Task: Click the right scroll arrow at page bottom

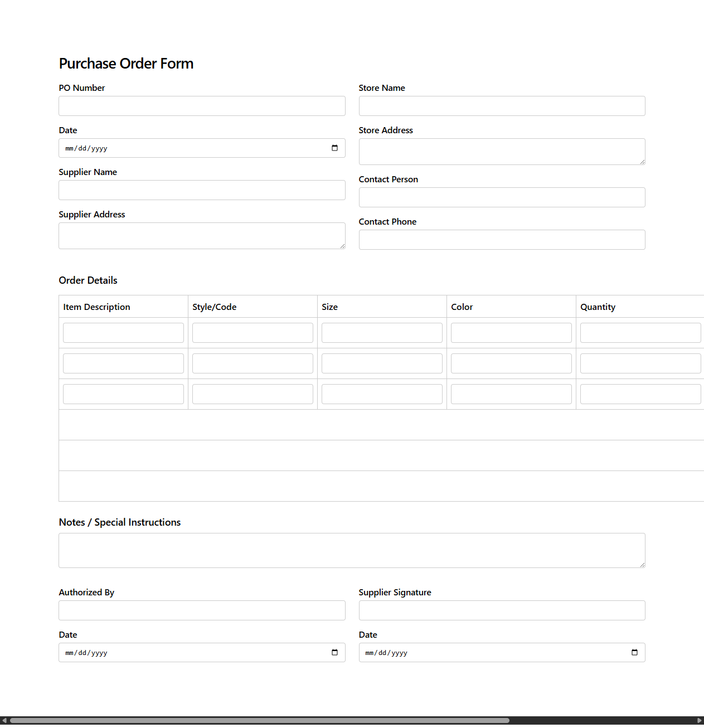Action: click(x=700, y=720)
